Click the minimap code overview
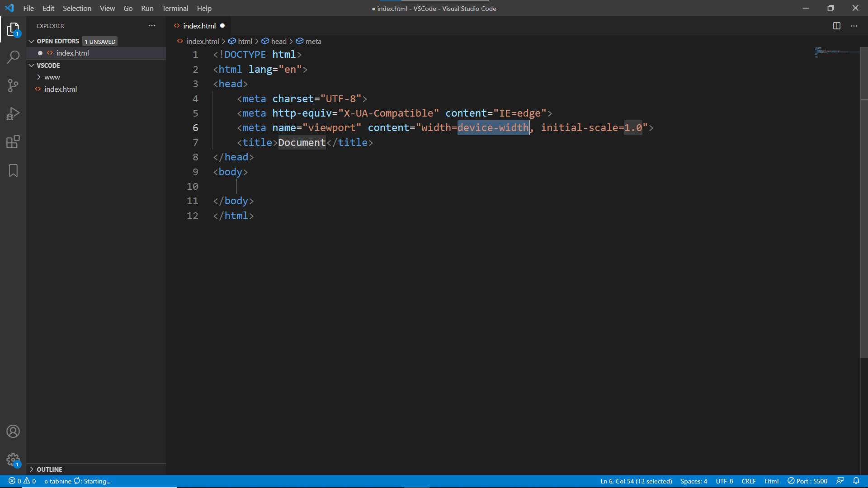 836,52
